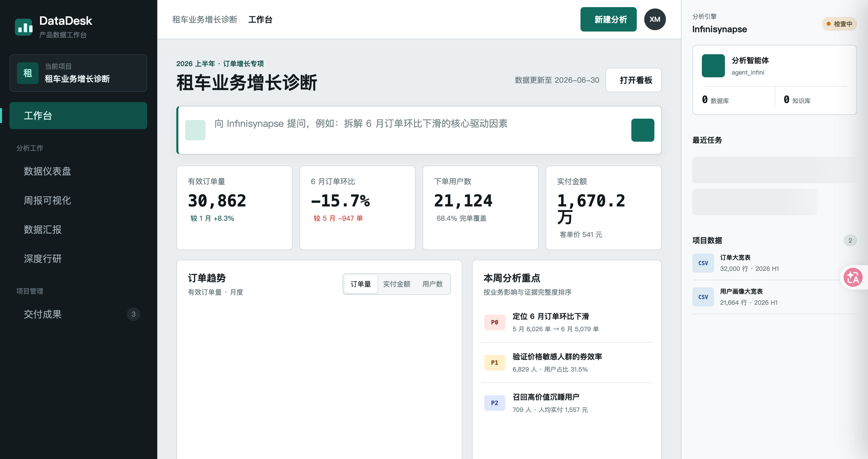Open 数据仪表盘 in the sidebar
This screenshot has height=459, width=868.
[x=78, y=171]
